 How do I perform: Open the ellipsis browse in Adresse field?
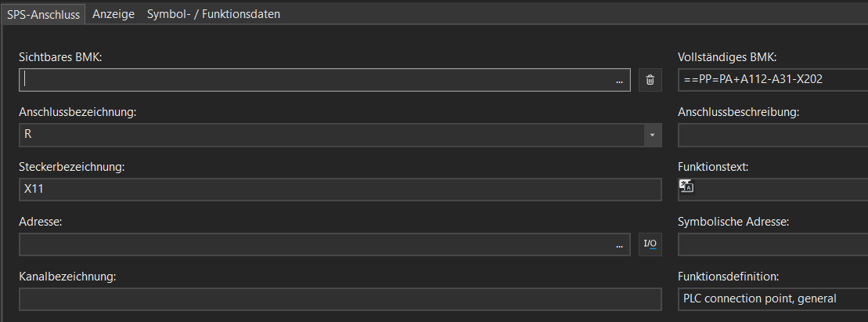[619, 245]
